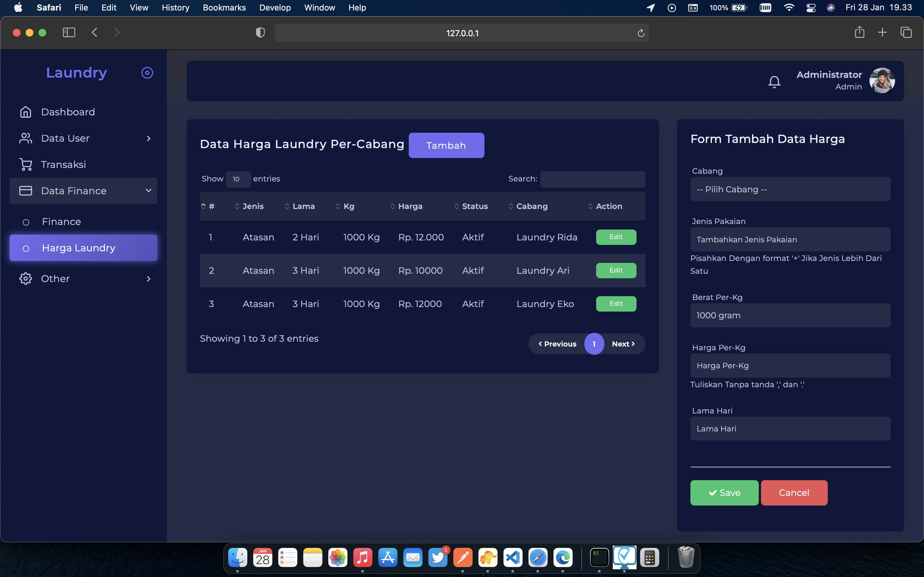Toggle Safari's sidebar panel icon
The image size is (924, 577).
(x=69, y=32)
